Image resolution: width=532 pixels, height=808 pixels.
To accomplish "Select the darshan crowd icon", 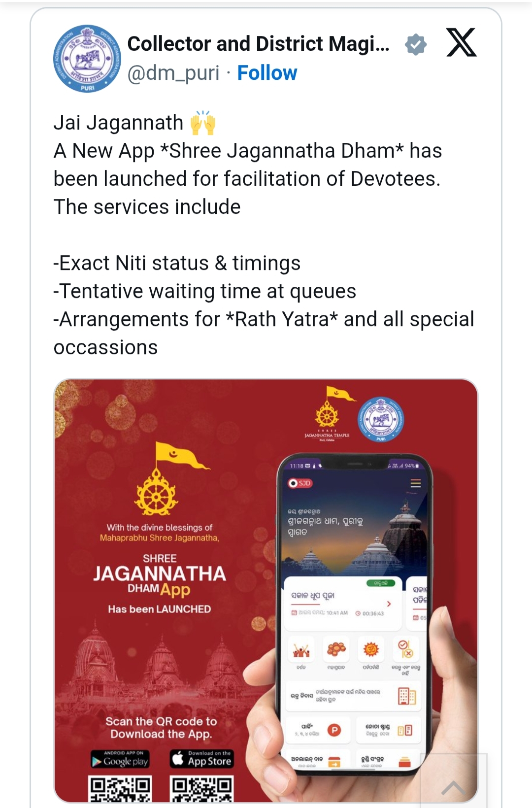I will tap(301, 651).
